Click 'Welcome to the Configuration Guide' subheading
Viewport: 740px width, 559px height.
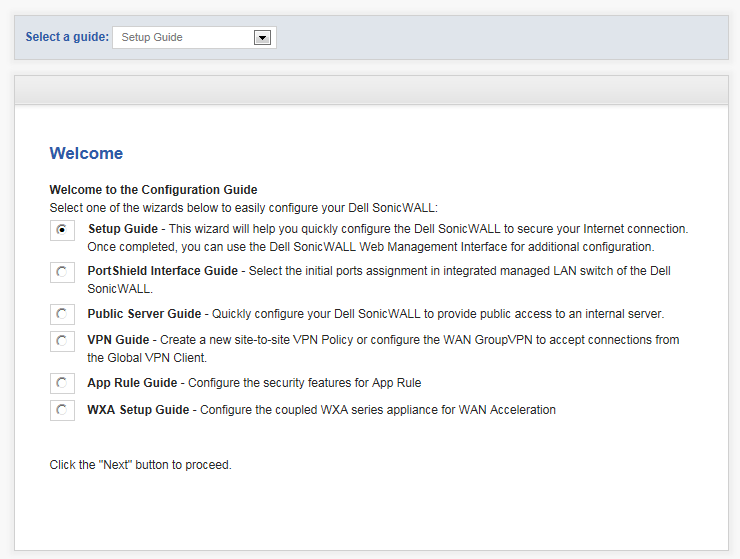(x=153, y=190)
